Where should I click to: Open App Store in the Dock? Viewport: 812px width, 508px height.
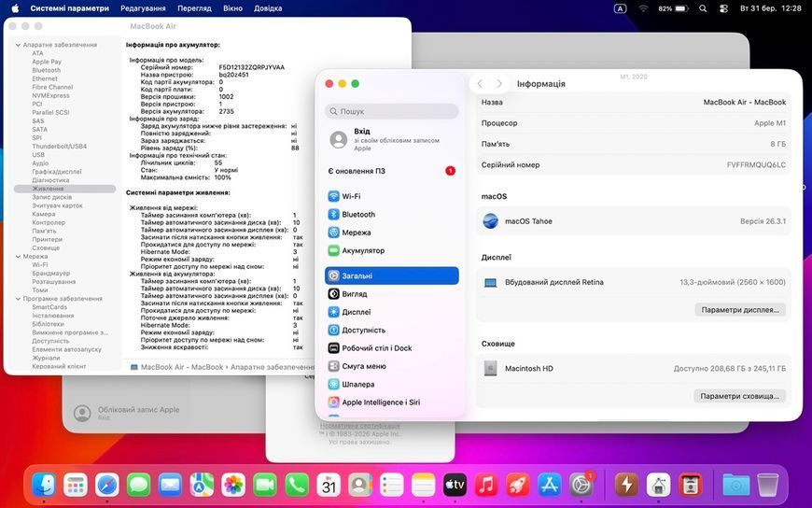(550, 486)
